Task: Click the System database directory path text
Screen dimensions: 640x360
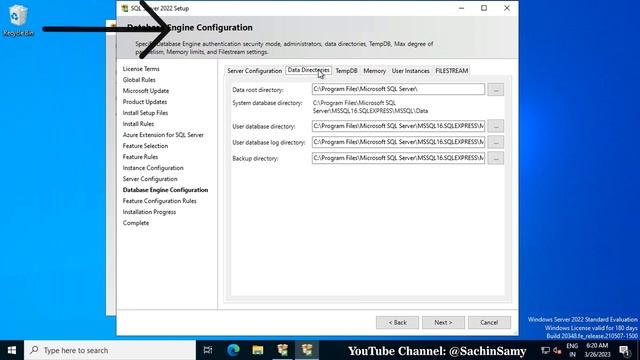Action: tap(370, 107)
